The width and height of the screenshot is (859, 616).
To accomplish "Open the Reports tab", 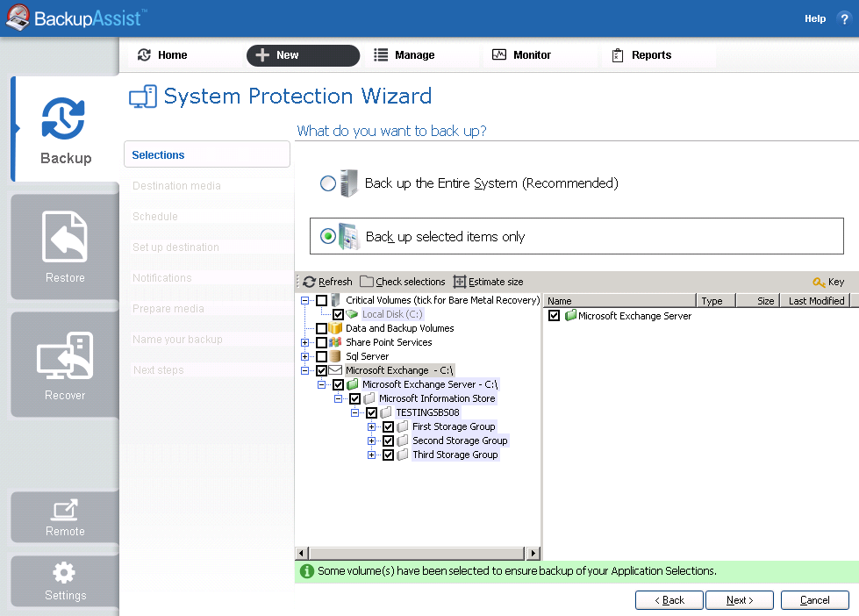I will pos(658,54).
